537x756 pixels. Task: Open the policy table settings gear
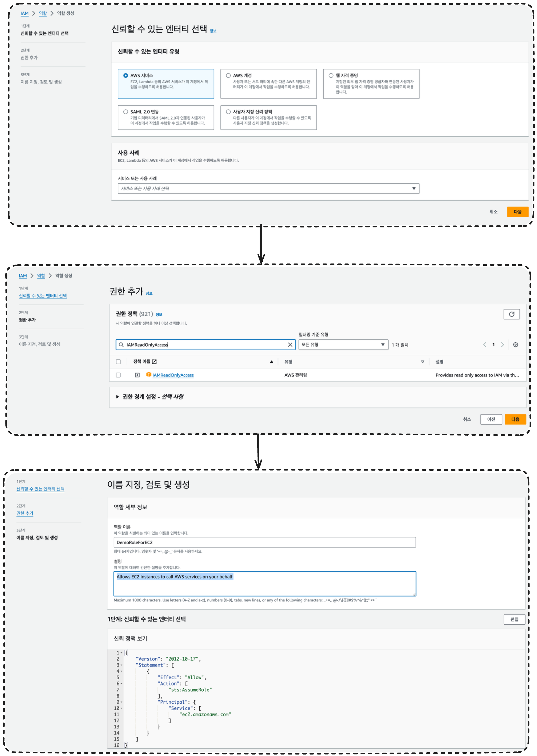[x=515, y=345]
